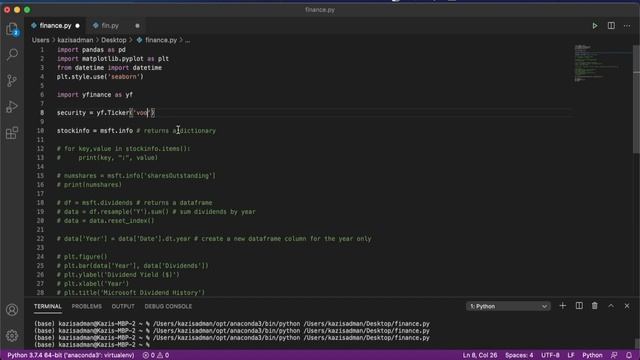Image resolution: width=640 pixels, height=360 pixels.
Task: Click breadcrumb ellipsis symbol segment
Action: coord(187,40)
